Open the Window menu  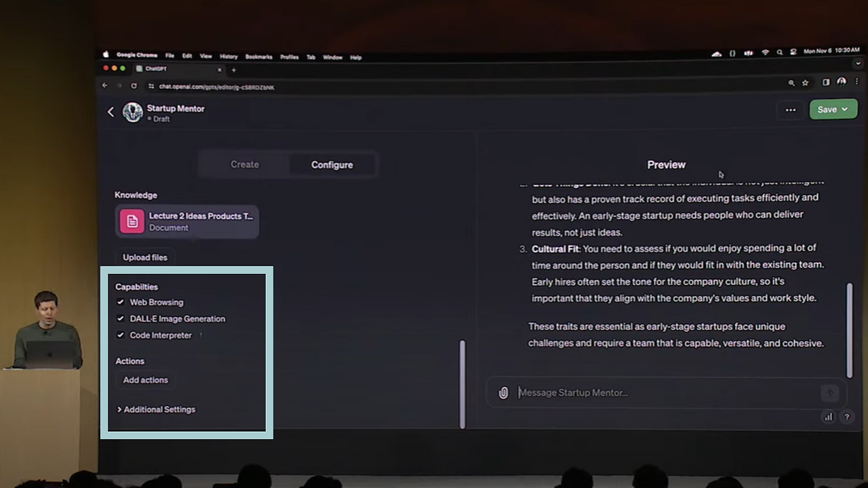point(333,57)
